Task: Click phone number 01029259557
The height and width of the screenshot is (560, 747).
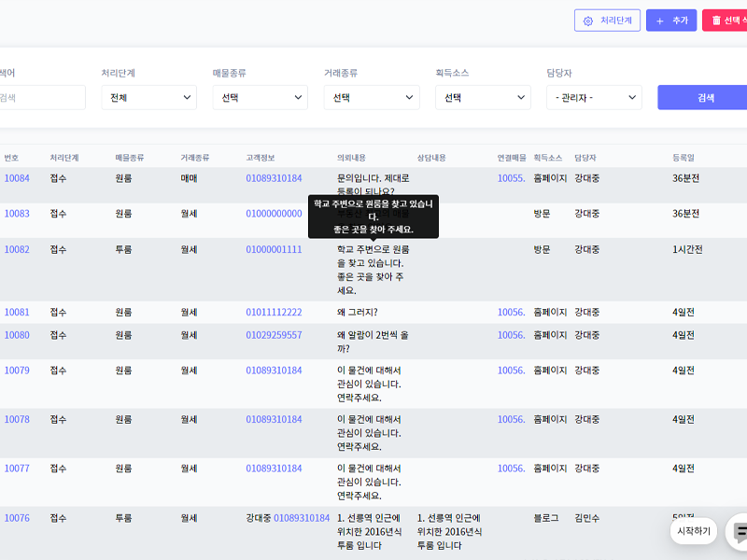Action: pos(274,335)
